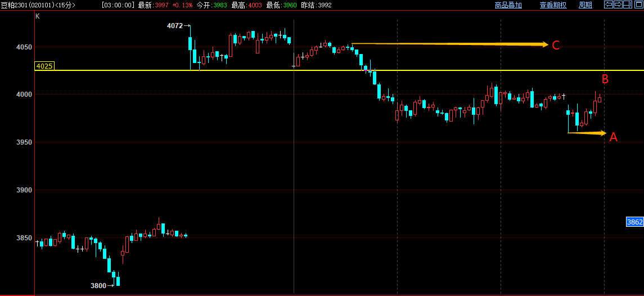
Task: Click the 最新 3997 latest price
Action: pyautogui.click(x=153, y=5)
